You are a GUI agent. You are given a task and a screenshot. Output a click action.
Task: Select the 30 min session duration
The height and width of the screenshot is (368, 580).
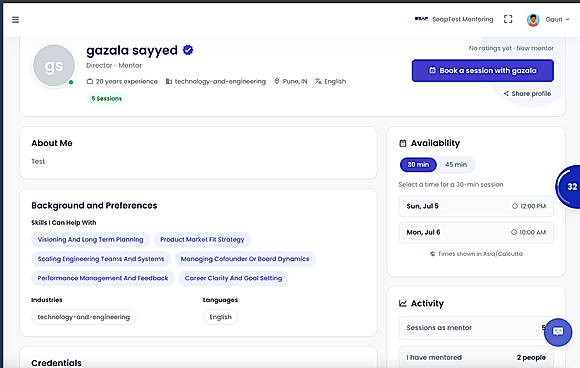(x=418, y=165)
